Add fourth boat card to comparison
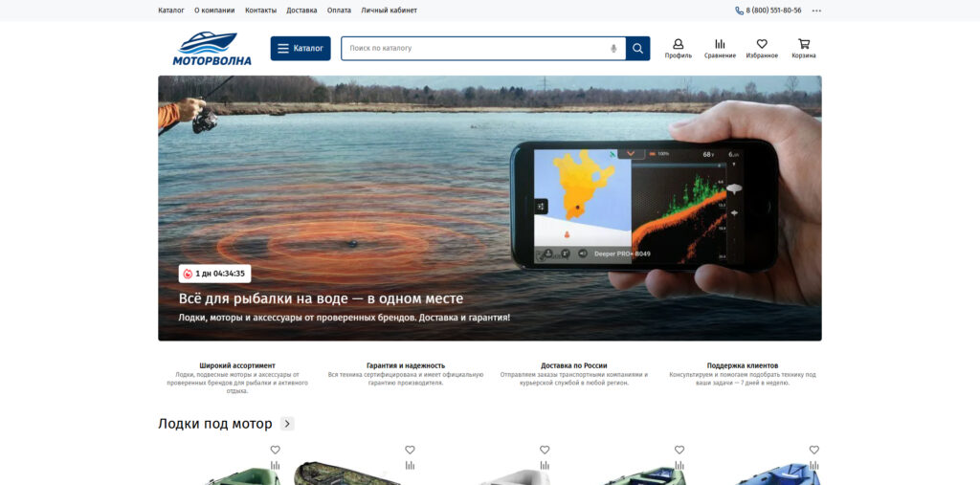This screenshot has height=485, width=980. pos(679,466)
